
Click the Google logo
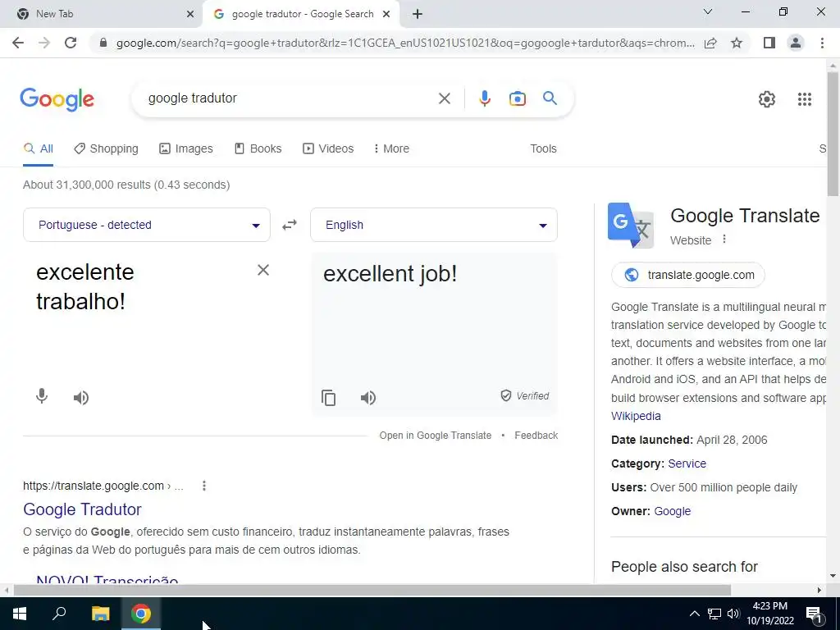pyautogui.click(x=57, y=99)
